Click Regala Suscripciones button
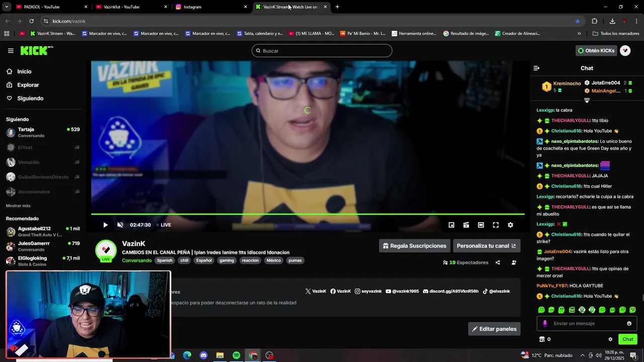Screen dimensions: 644x362 [x=415, y=246]
